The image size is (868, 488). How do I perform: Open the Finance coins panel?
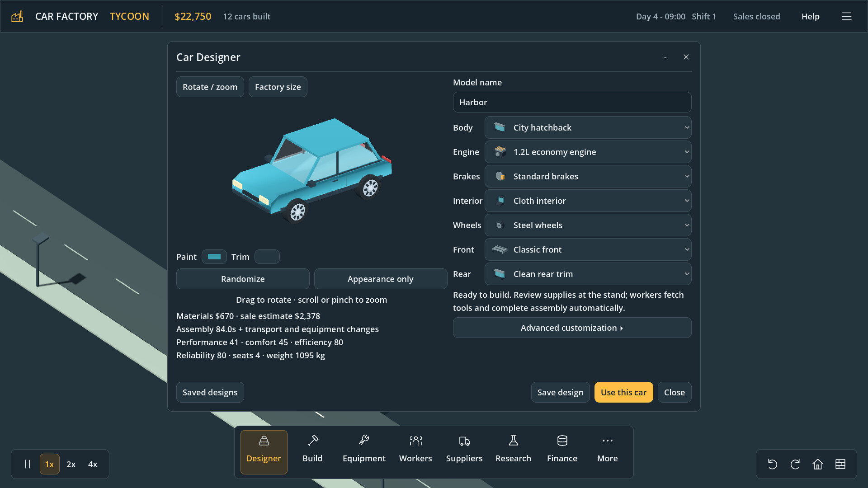562,452
